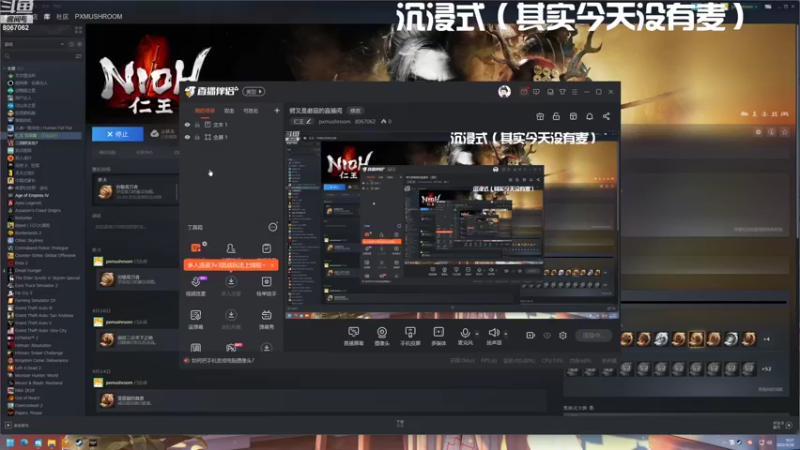The height and width of the screenshot is (450, 800).
Task: Click the Windows Start button
Action: click(10, 443)
